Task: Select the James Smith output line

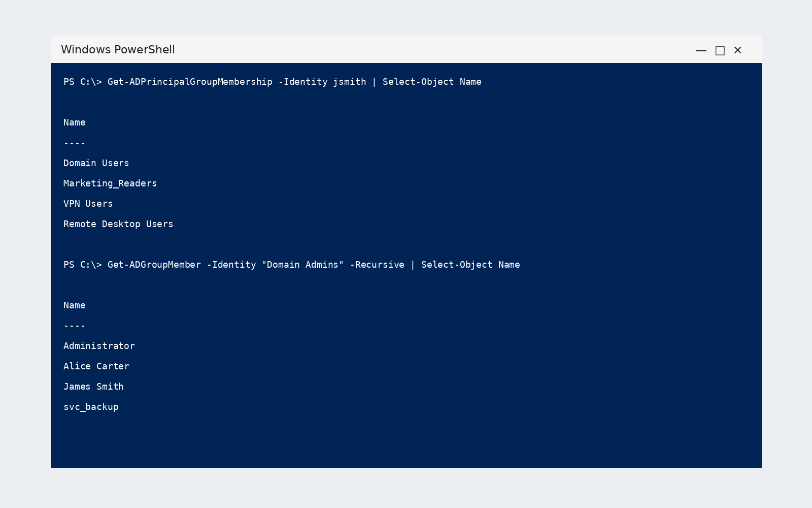Action: 93,387
